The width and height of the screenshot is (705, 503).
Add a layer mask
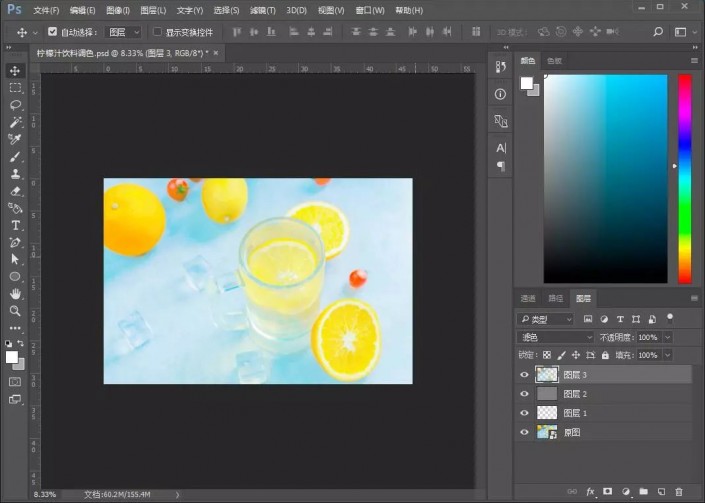pyautogui.click(x=608, y=491)
